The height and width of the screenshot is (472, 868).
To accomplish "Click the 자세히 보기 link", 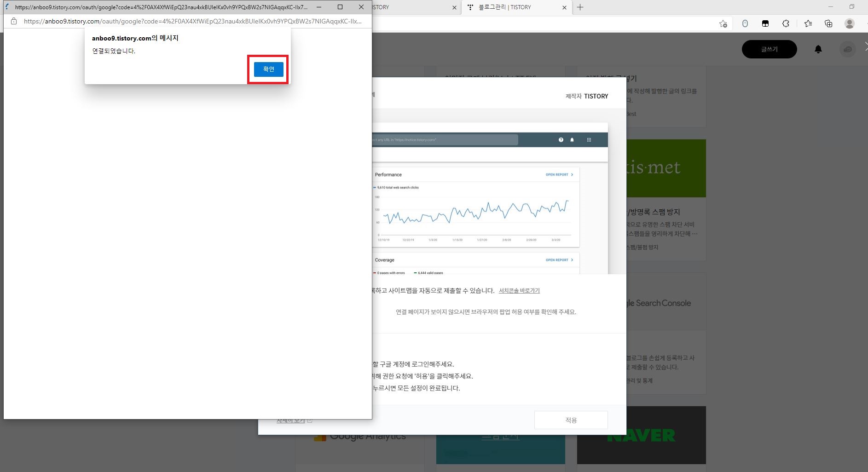I will pyautogui.click(x=291, y=420).
